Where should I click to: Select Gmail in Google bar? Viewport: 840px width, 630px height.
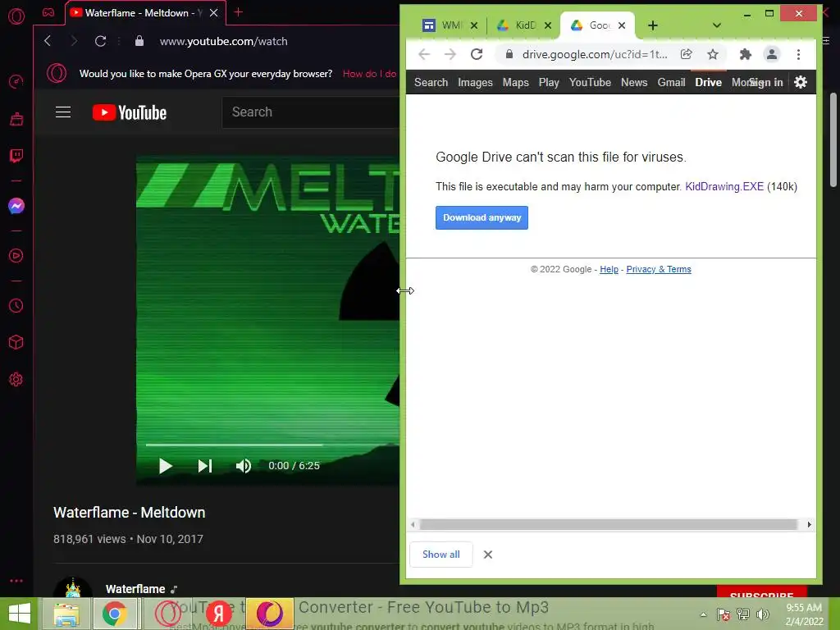(x=671, y=83)
